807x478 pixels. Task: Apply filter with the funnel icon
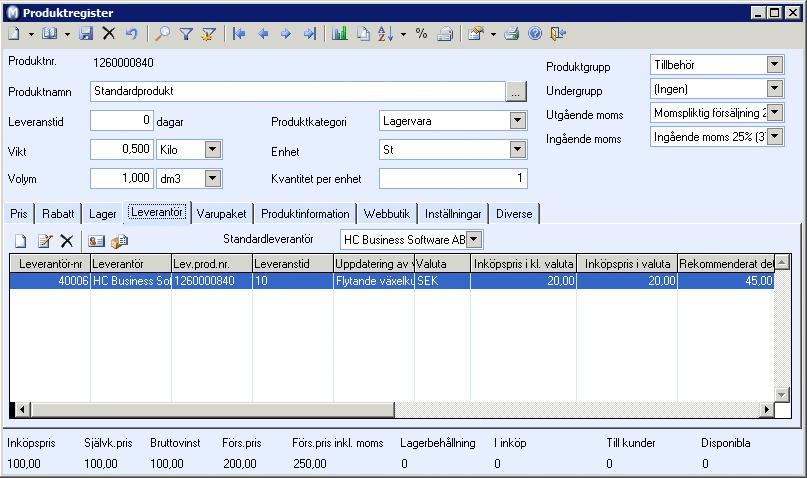(x=186, y=34)
